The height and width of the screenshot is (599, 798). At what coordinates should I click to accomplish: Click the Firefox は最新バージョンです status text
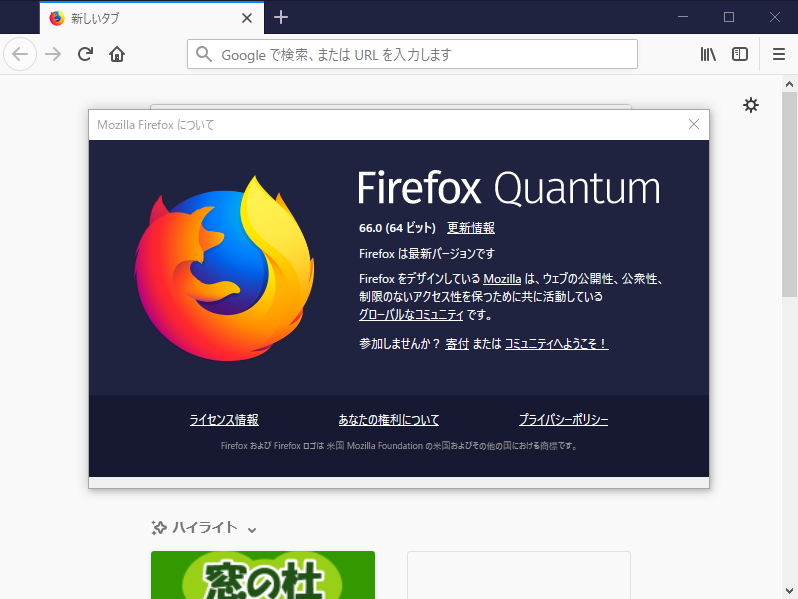426,253
